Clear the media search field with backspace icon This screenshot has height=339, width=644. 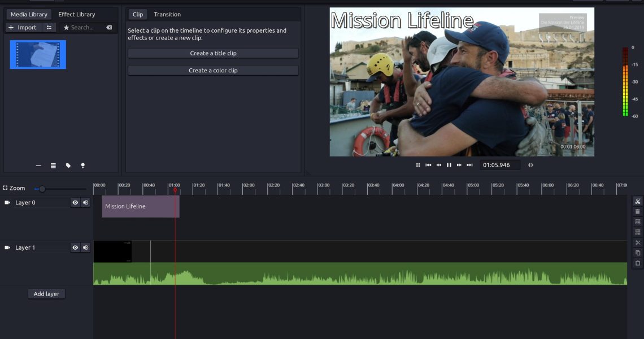click(x=109, y=27)
